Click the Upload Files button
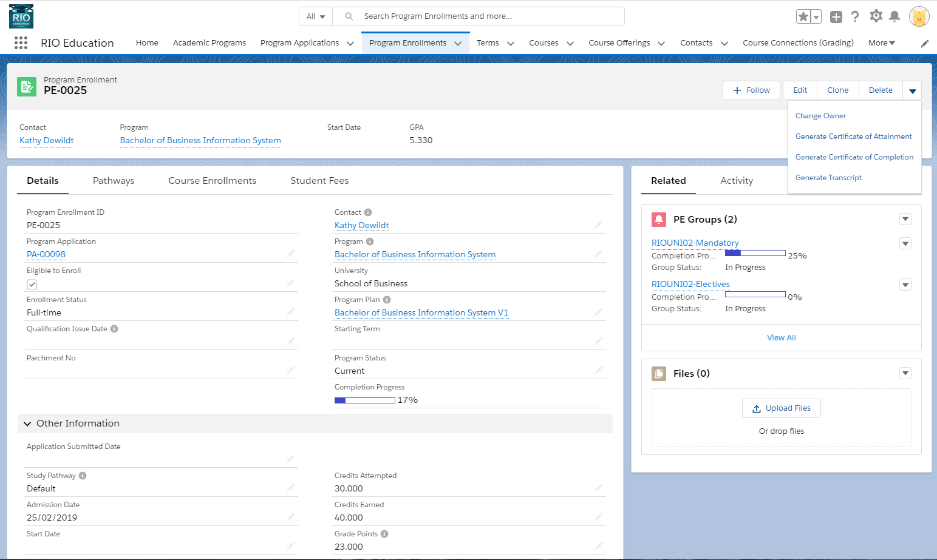 click(x=781, y=408)
